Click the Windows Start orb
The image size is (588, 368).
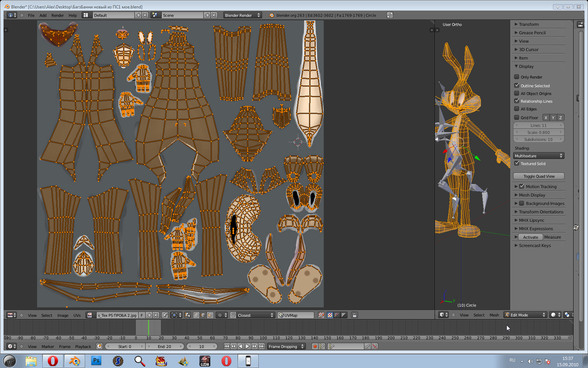(10, 361)
